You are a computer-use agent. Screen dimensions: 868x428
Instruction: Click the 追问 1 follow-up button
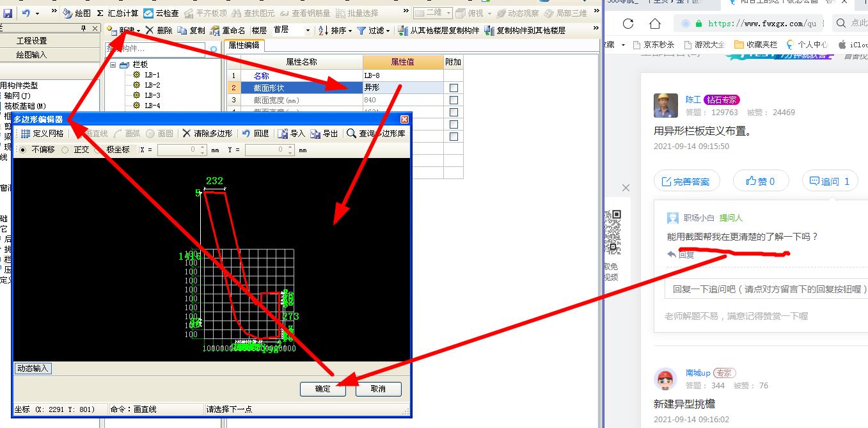(830, 181)
